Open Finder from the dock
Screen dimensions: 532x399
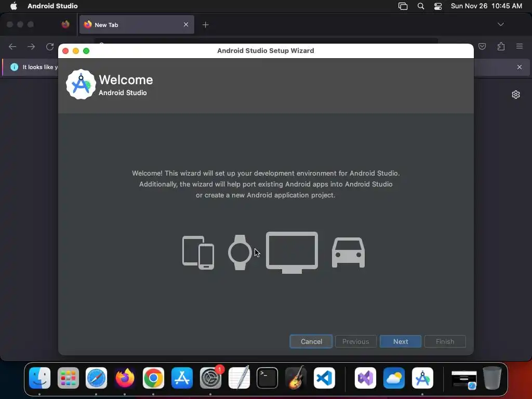[39, 378]
